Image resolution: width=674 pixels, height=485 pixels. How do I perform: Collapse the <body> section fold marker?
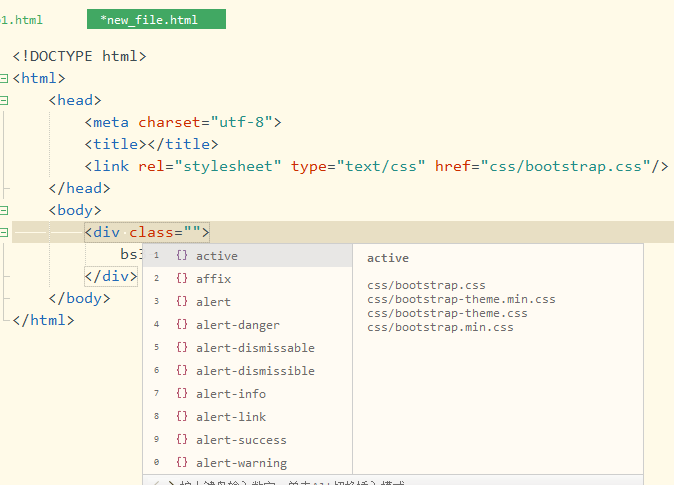pyautogui.click(x=5, y=210)
